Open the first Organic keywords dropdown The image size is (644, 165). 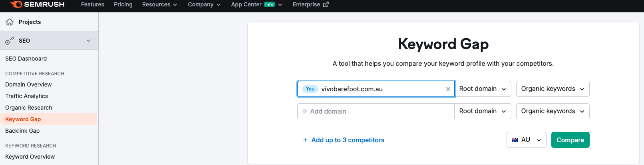(x=553, y=89)
